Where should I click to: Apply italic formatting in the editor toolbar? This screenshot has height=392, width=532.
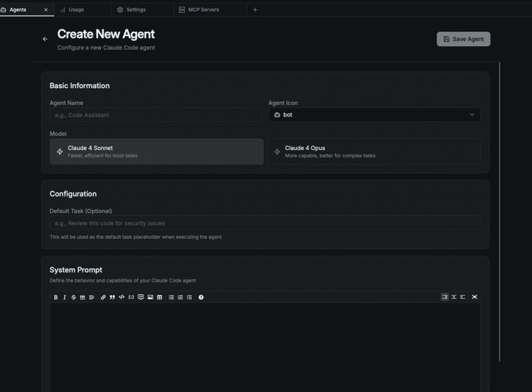click(64, 297)
